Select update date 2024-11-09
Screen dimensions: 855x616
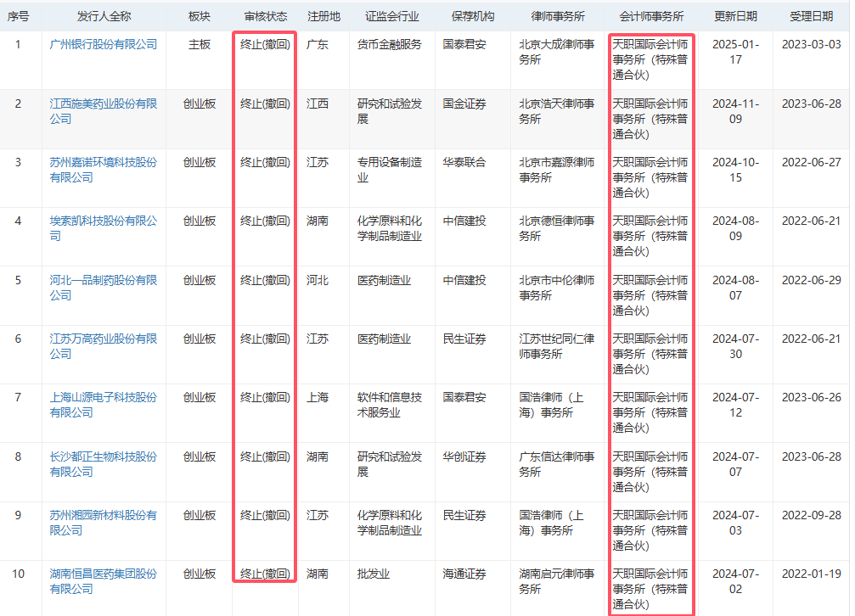coord(735,111)
